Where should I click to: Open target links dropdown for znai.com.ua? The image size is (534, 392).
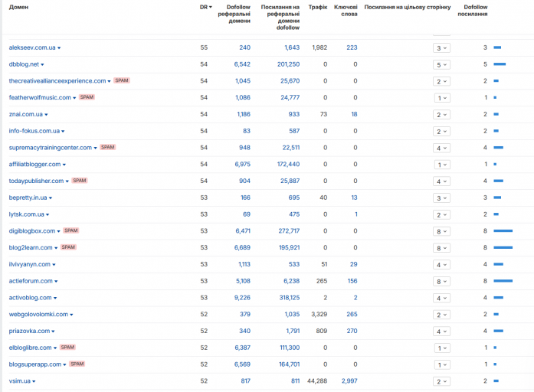click(x=442, y=115)
